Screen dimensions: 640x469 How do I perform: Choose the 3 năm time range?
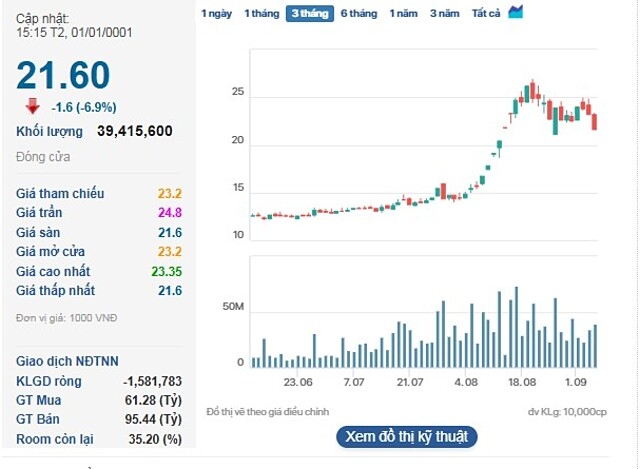445,13
